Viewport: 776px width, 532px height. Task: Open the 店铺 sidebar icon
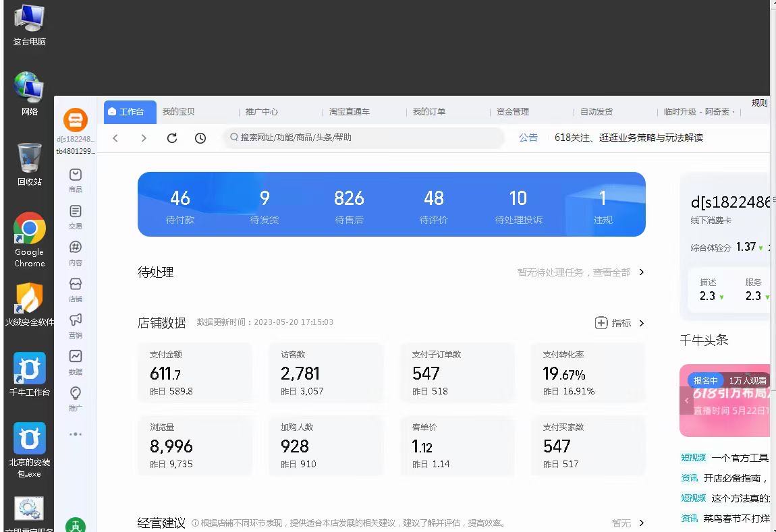click(75, 289)
